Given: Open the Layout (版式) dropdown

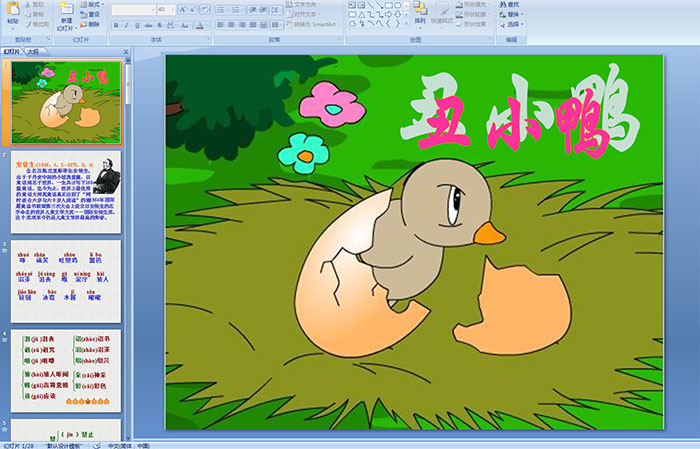Looking at the screenshot, I should pyautogui.click(x=92, y=4).
